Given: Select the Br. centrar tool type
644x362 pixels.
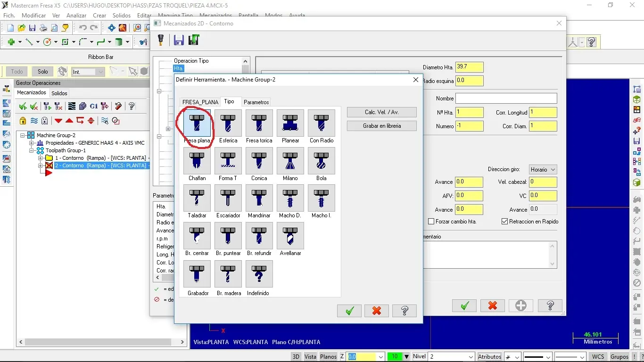Looking at the screenshot, I should (197, 236).
